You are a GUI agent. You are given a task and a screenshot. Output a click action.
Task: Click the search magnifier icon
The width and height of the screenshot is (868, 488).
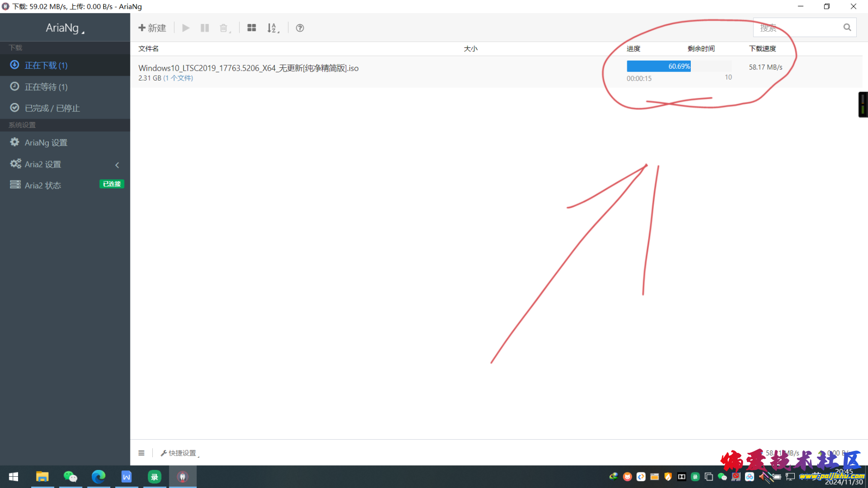[x=847, y=28]
